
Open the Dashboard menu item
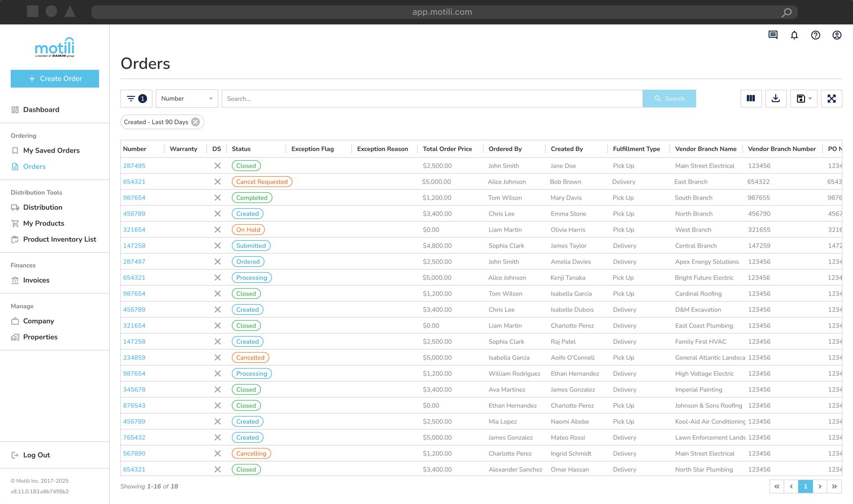point(41,110)
